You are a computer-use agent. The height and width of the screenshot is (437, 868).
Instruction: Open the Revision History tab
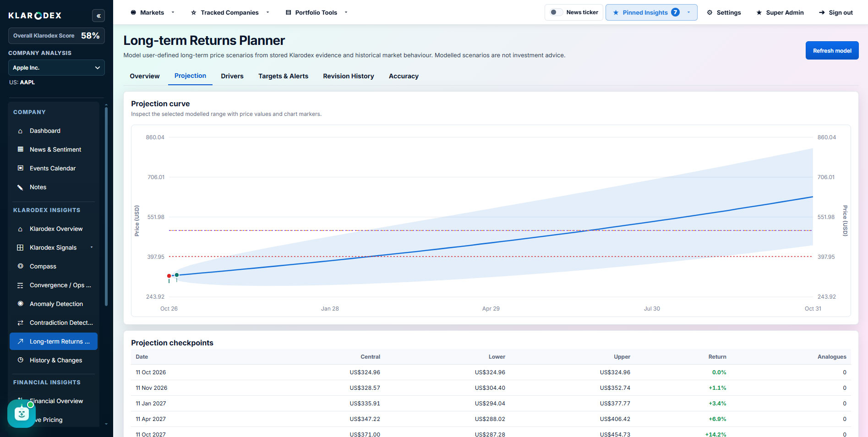coord(349,76)
